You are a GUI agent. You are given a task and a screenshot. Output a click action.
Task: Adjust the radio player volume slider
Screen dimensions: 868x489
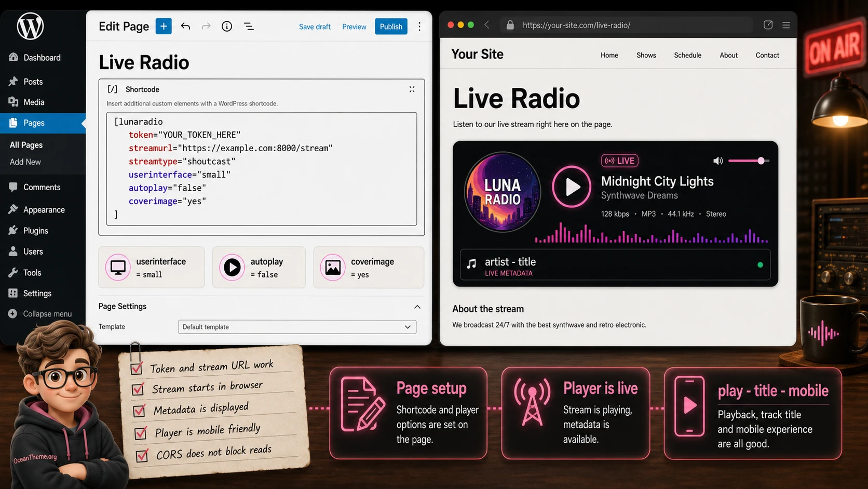tap(749, 161)
